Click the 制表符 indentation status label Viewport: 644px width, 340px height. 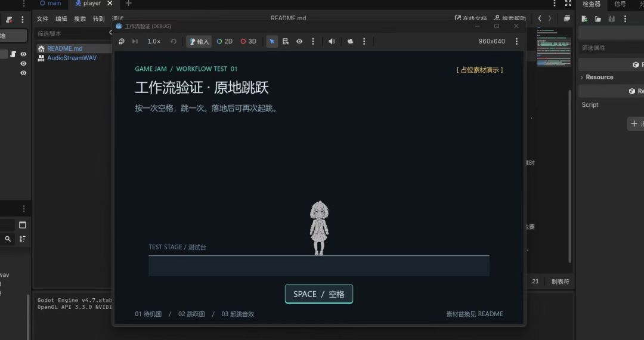[560, 282]
